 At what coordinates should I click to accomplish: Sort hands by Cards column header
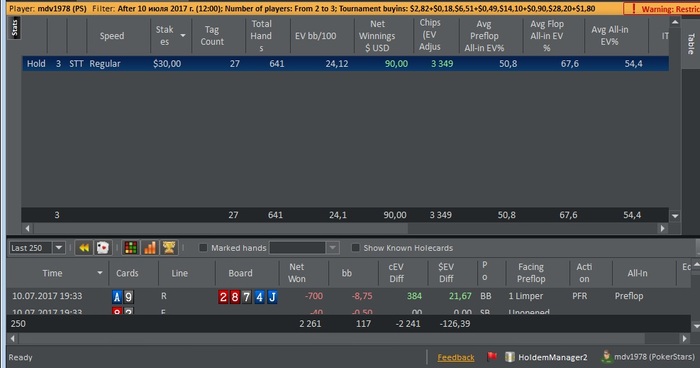[x=127, y=273]
